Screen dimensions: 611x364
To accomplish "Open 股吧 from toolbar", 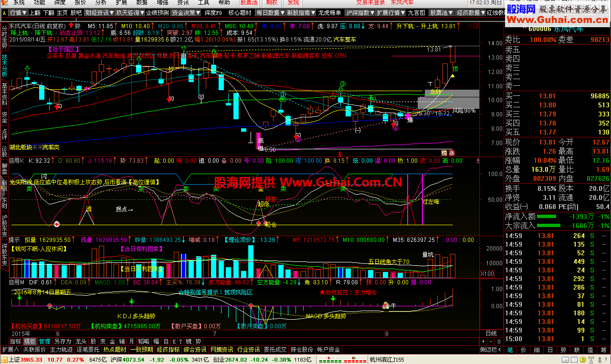I will tap(76, 13).
